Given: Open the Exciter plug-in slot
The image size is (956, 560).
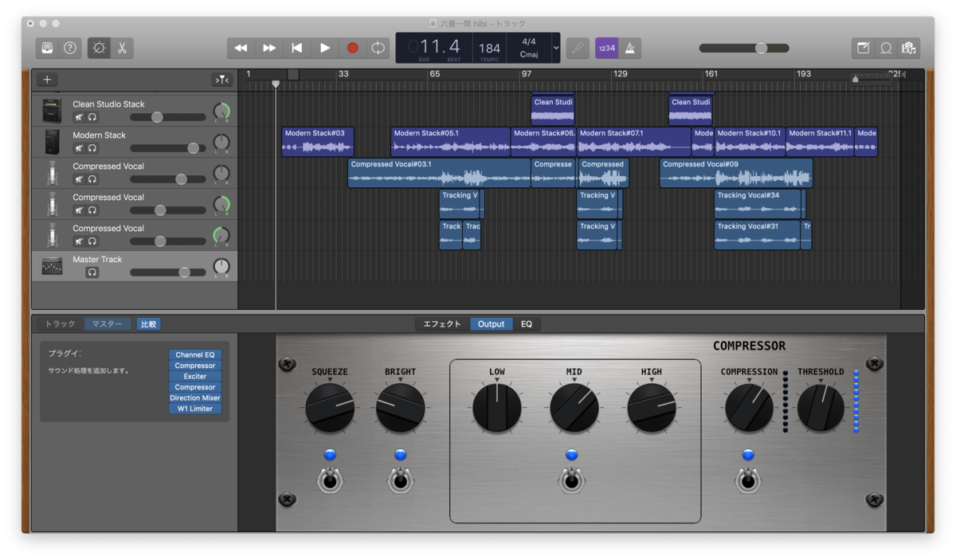Looking at the screenshot, I should point(195,376).
